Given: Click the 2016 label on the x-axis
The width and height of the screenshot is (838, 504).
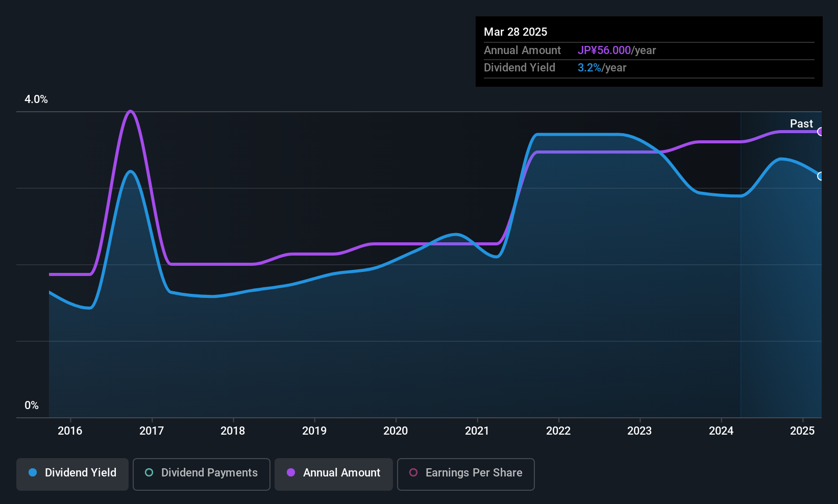Looking at the screenshot, I should [70, 431].
